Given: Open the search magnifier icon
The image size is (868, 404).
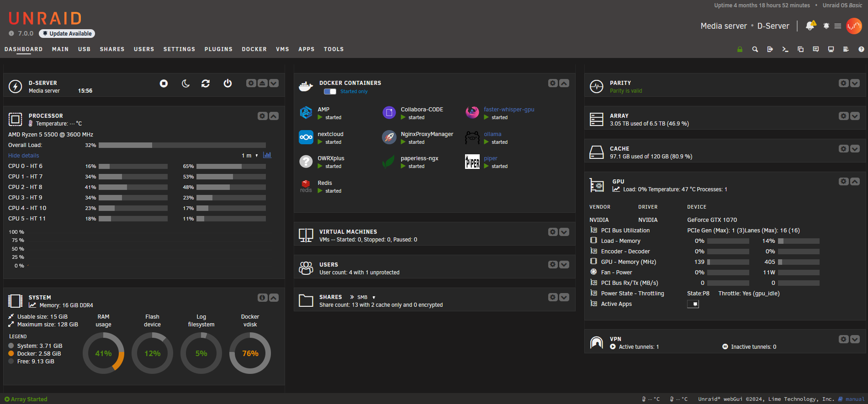Looking at the screenshot, I should coord(755,49).
